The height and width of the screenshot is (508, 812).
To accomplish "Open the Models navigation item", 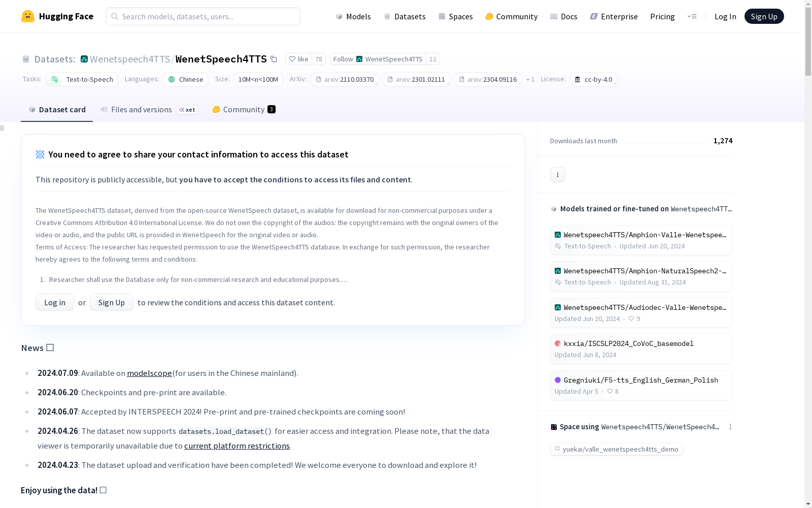I will tap(353, 16).
